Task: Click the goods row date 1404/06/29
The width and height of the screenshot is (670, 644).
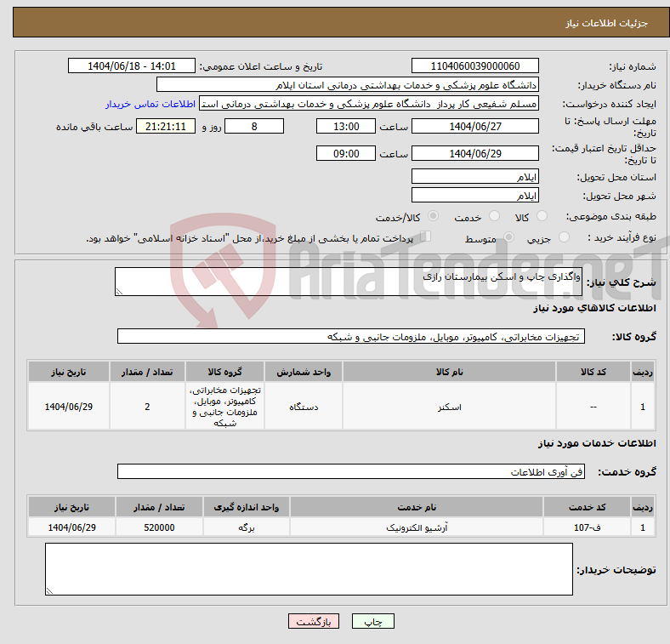Action: click(x=69, y=407)
